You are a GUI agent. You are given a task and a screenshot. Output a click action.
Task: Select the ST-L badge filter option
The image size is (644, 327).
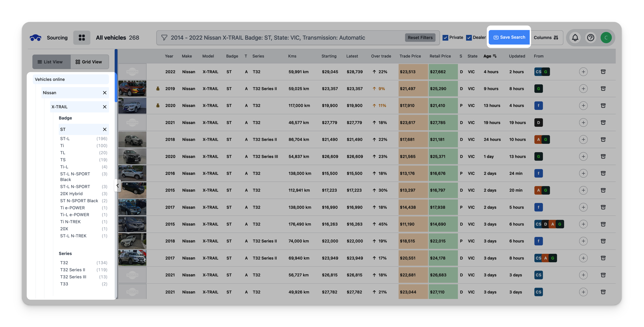click(x=65, y=139)
